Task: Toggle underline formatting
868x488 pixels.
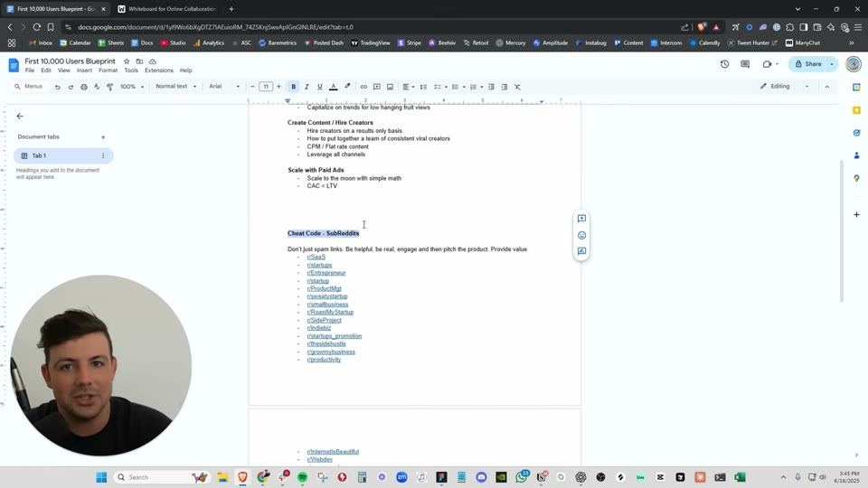Action: click(319, 87)
